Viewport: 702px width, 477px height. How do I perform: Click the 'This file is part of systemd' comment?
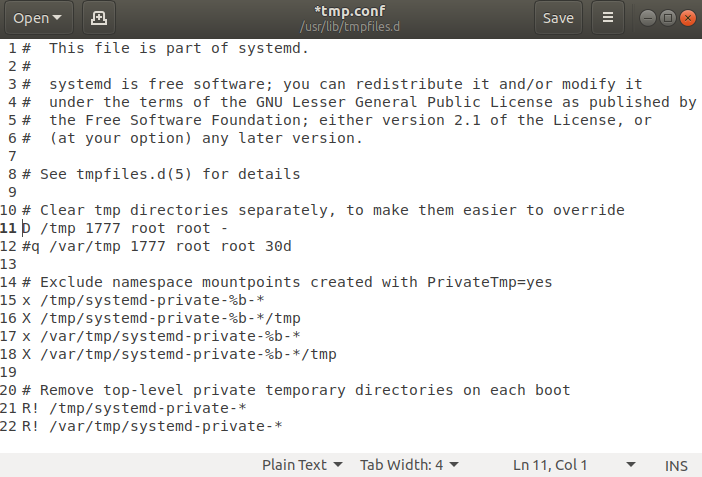178,48
